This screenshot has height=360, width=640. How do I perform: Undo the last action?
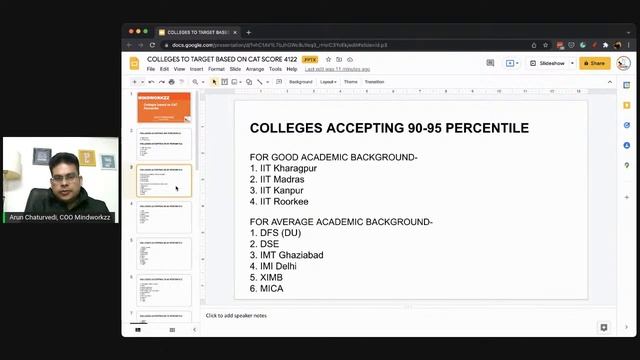[x=151, y=82]
